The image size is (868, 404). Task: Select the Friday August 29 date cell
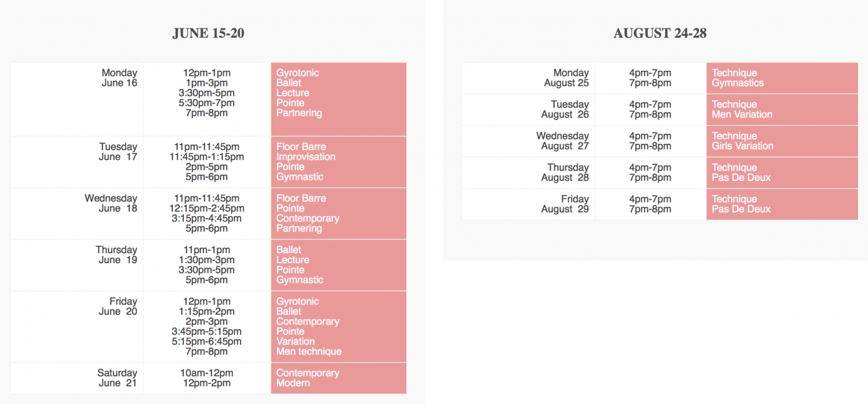pos(528,204)
